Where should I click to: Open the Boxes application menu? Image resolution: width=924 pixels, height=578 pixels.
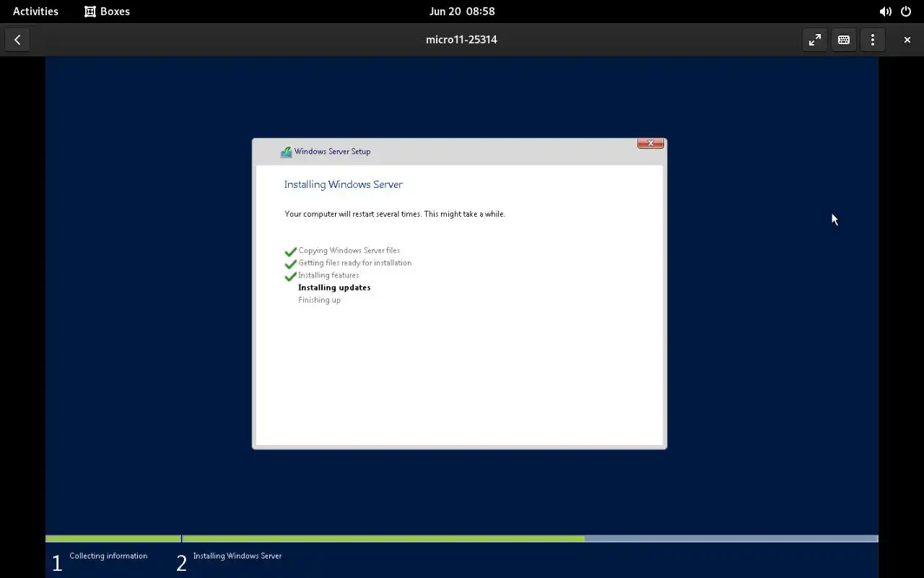(x=107, y=11)
